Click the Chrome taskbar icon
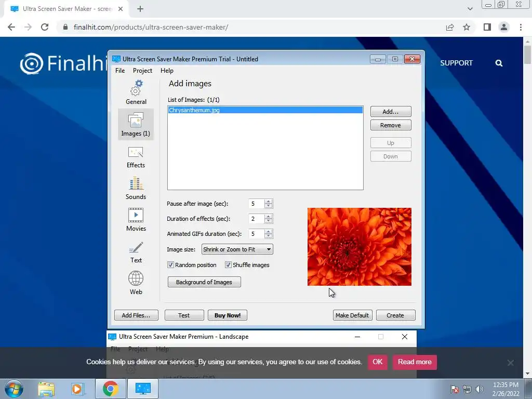 tap(110, 389)
